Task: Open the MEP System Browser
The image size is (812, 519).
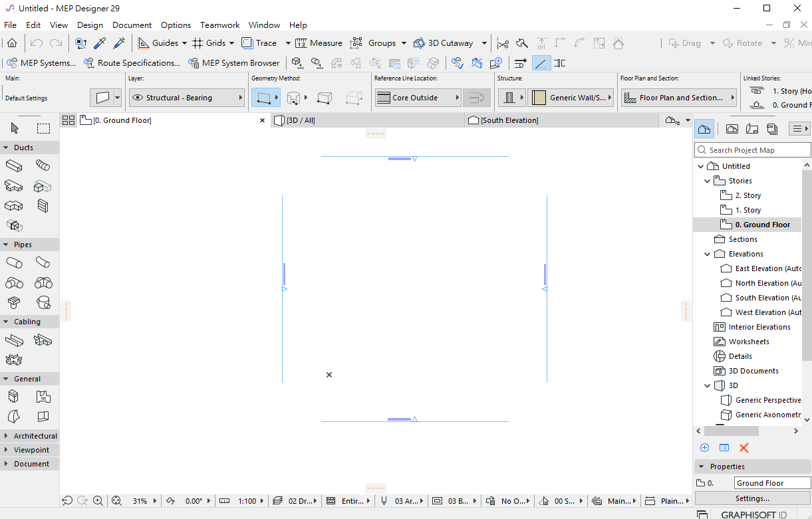Action: (x=233, y=63)
